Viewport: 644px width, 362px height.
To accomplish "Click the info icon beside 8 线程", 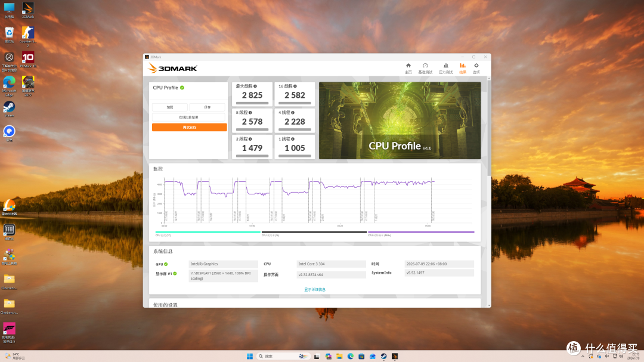I will pos(250,113).
